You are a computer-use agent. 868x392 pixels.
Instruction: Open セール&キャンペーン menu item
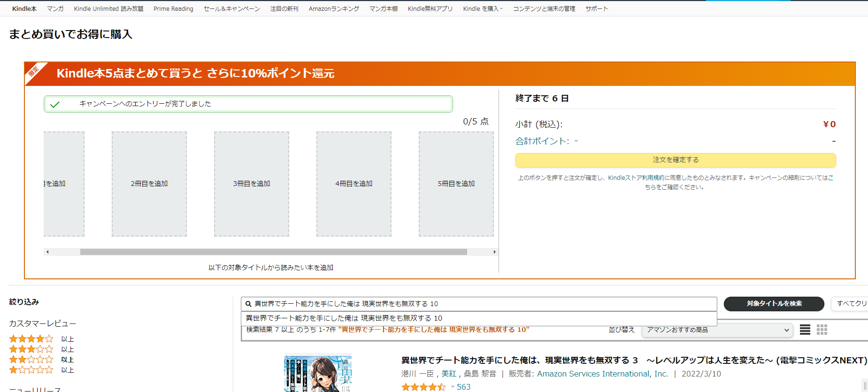231,8
